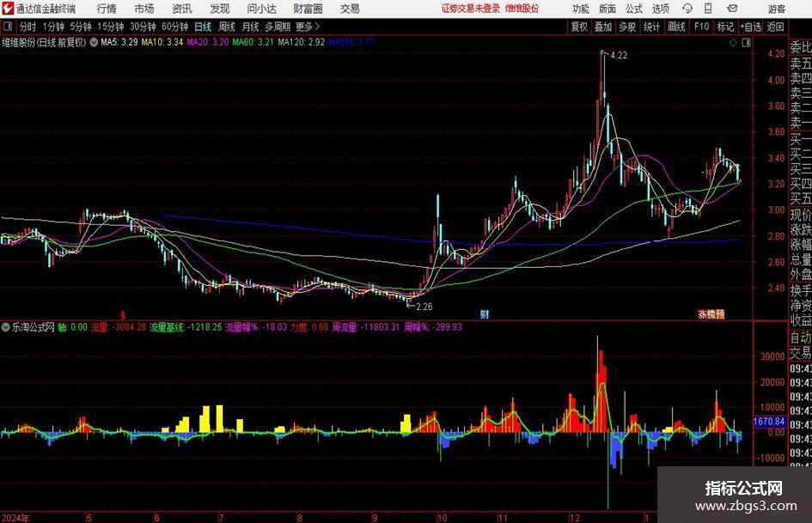Select the 多周期 multi-period tab
Screen dimensions: 812x523
(x=278, y=27)
